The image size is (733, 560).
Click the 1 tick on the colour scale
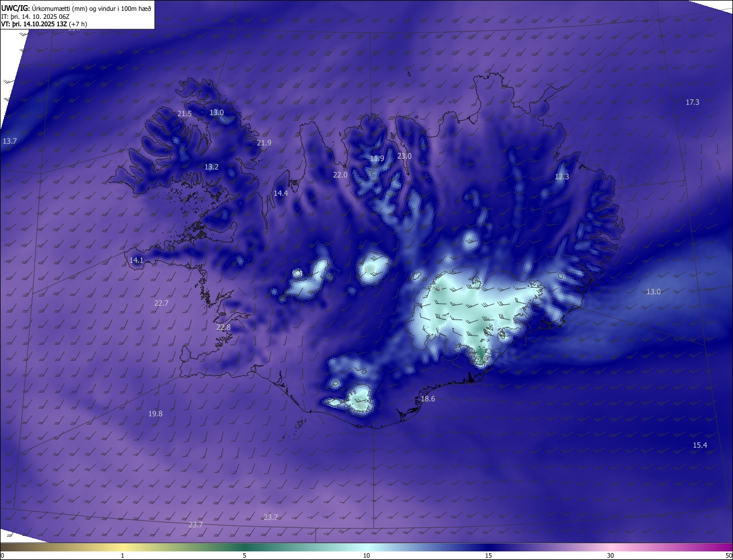[x=123, y=555]
